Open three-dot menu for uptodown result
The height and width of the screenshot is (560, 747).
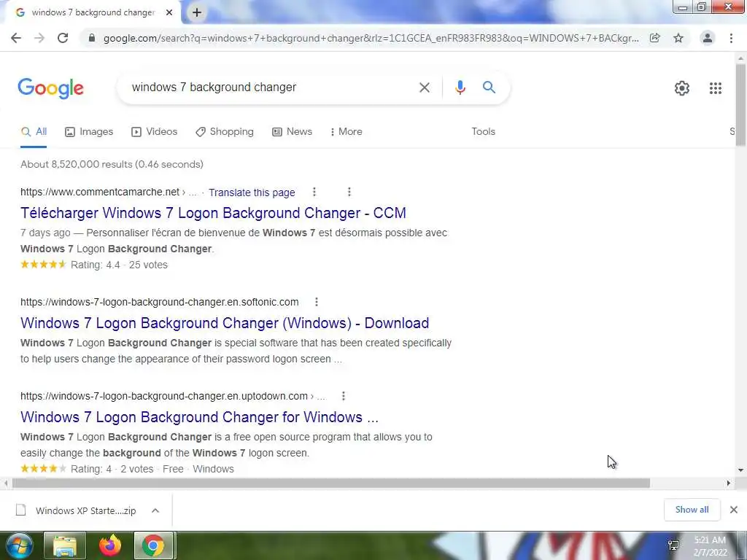point(344,396)
